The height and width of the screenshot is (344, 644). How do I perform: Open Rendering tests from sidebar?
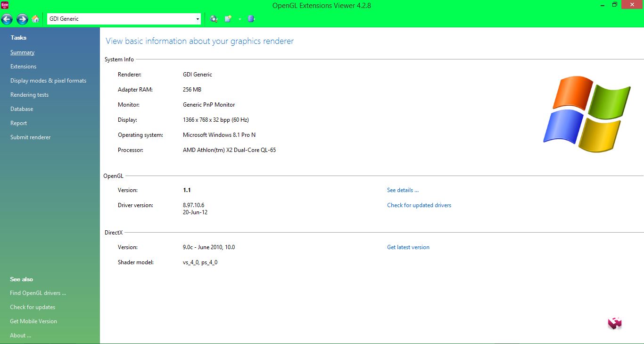pyautogui.click(x=29, y=95)
